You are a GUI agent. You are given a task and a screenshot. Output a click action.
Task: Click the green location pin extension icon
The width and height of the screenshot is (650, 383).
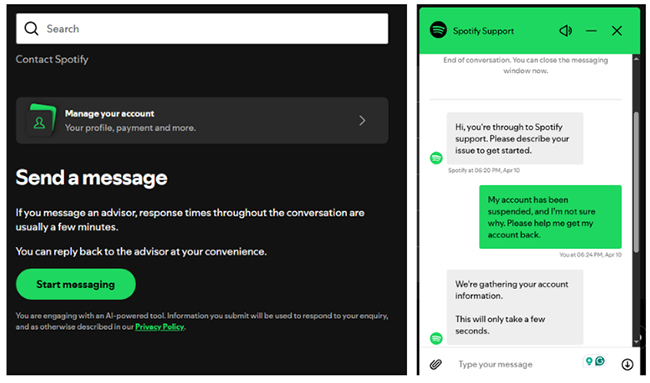[589, 361]
